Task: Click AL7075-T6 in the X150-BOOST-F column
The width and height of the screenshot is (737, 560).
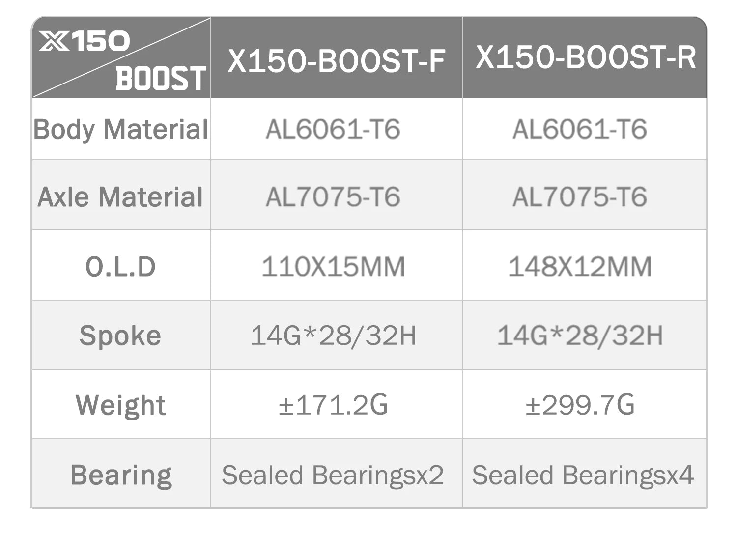Action: pyautogui.click(x=333, y=197)
